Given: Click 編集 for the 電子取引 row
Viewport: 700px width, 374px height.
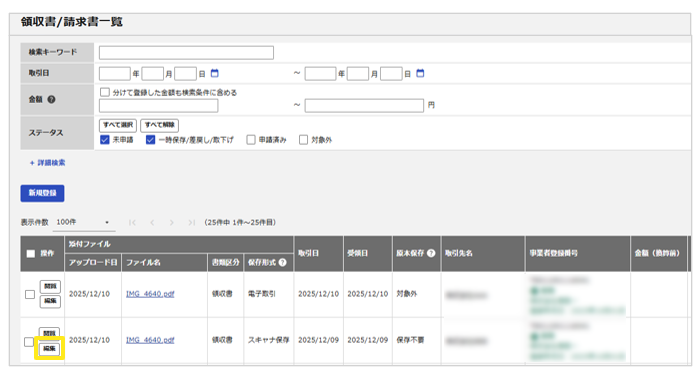Looking at the screenshot, I should (50, 301).
